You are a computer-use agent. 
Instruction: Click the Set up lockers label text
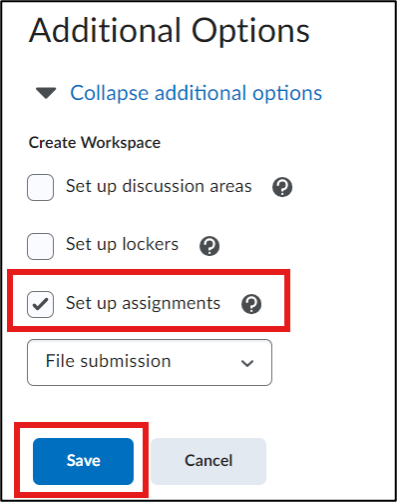coord(122,244)
